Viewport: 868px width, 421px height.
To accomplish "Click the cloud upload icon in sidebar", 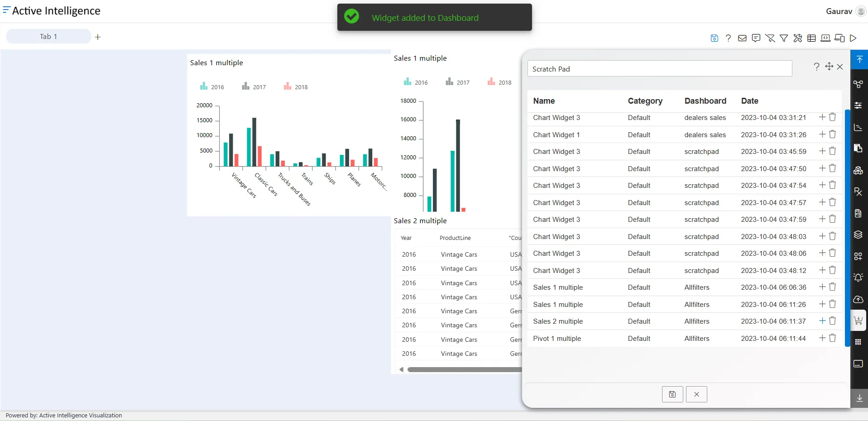I will click(x=858, y=299).
